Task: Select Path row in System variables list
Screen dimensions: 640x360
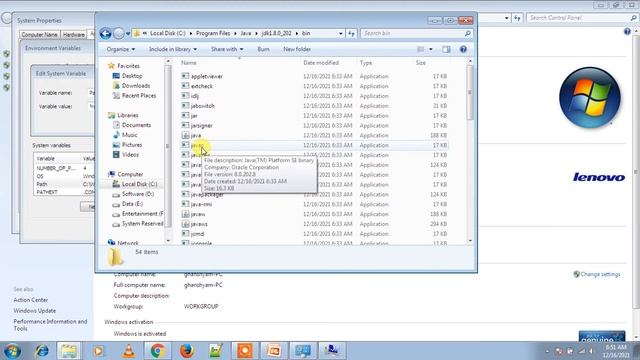Action: [64, 184]
